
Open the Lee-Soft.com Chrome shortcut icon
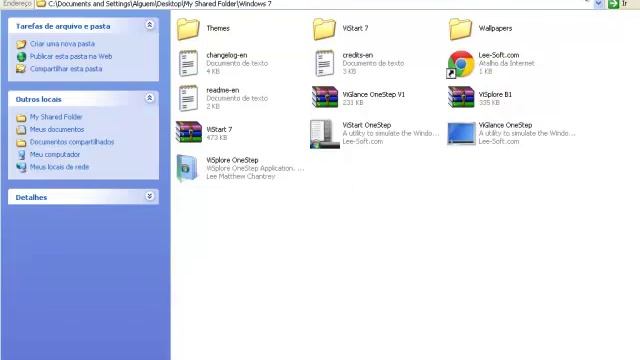pos(460,64)
